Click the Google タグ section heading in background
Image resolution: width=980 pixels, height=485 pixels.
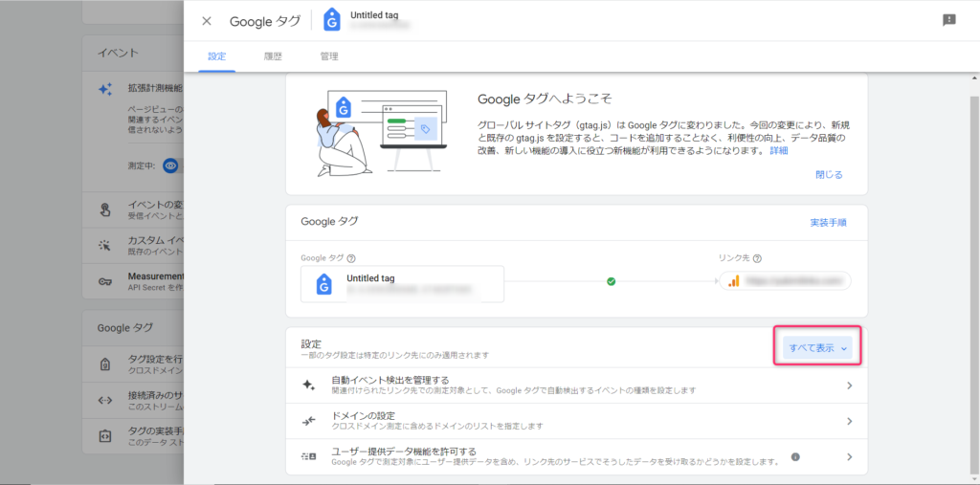(125, 327)
